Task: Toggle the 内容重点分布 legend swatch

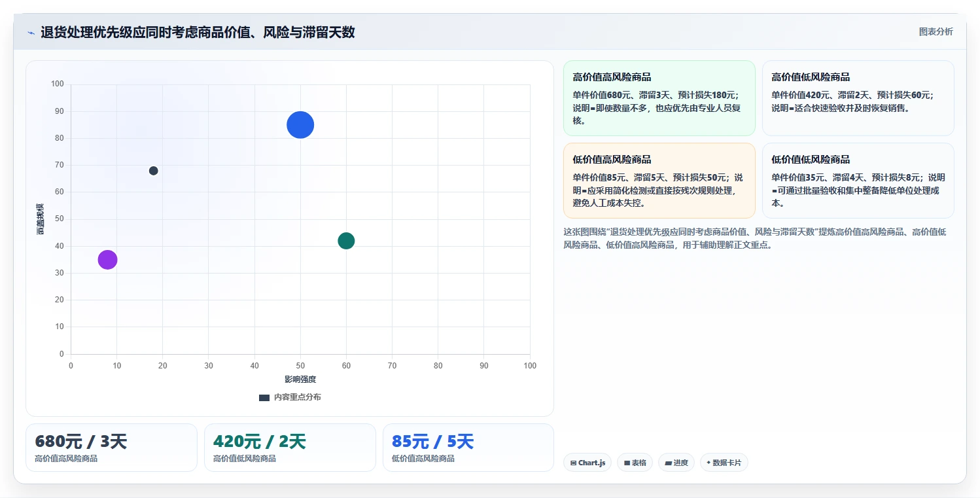Action: tap(264, 397)
